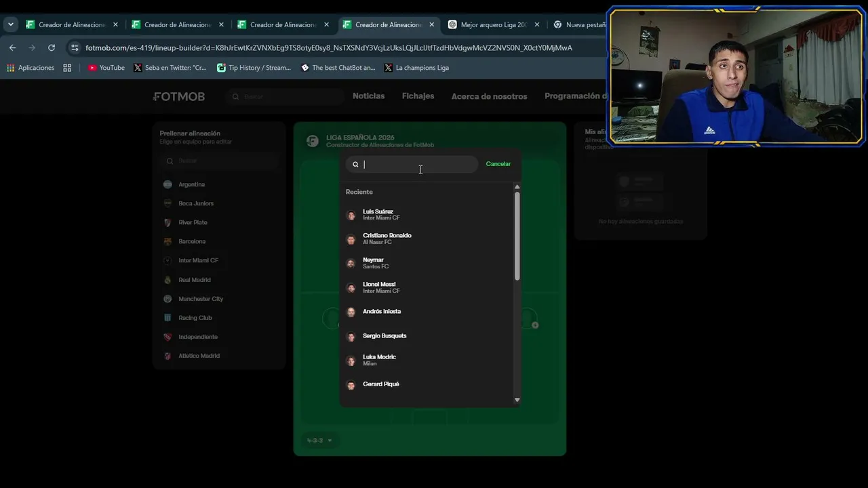Click the FotMob logo
The image size is (868, 488).
(179, 96)
